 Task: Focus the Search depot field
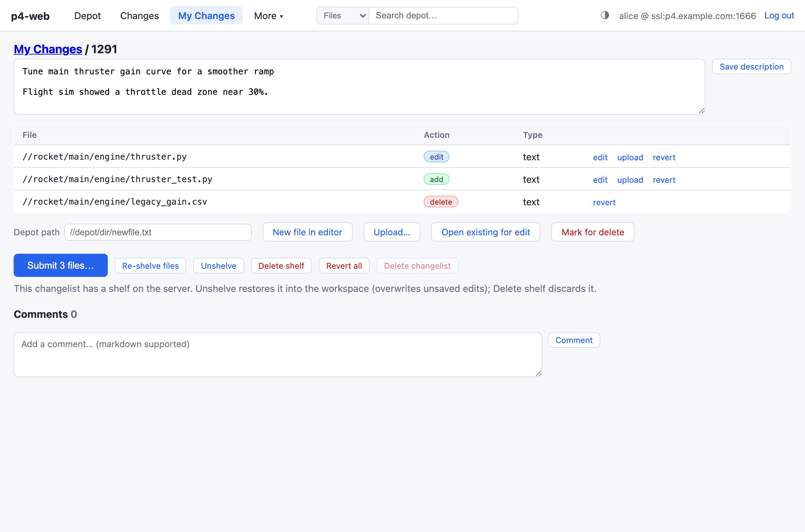pyautogui.click(x=443, y=16)
